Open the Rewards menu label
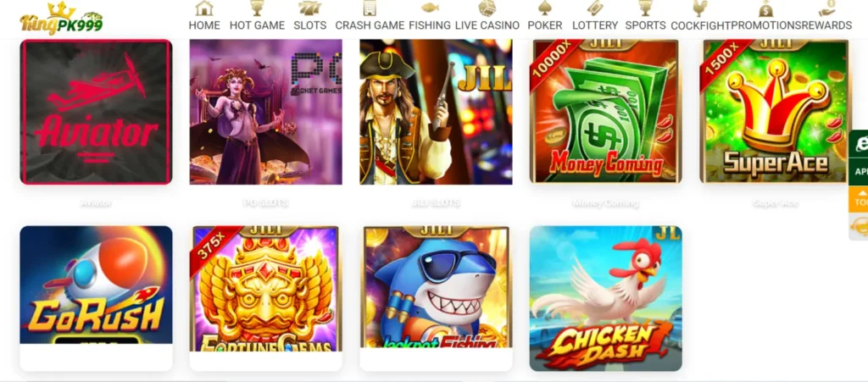 [826, 25]
